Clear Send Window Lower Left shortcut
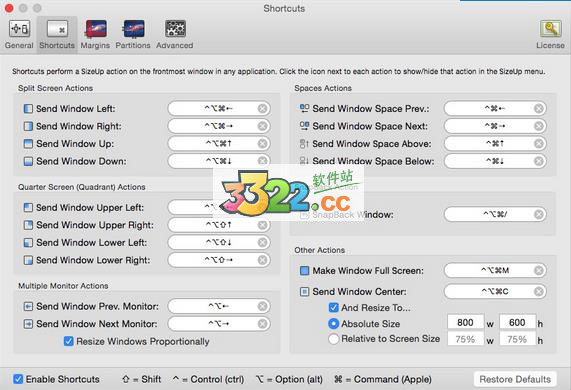The image size is (571, 390). pos(262,243)
